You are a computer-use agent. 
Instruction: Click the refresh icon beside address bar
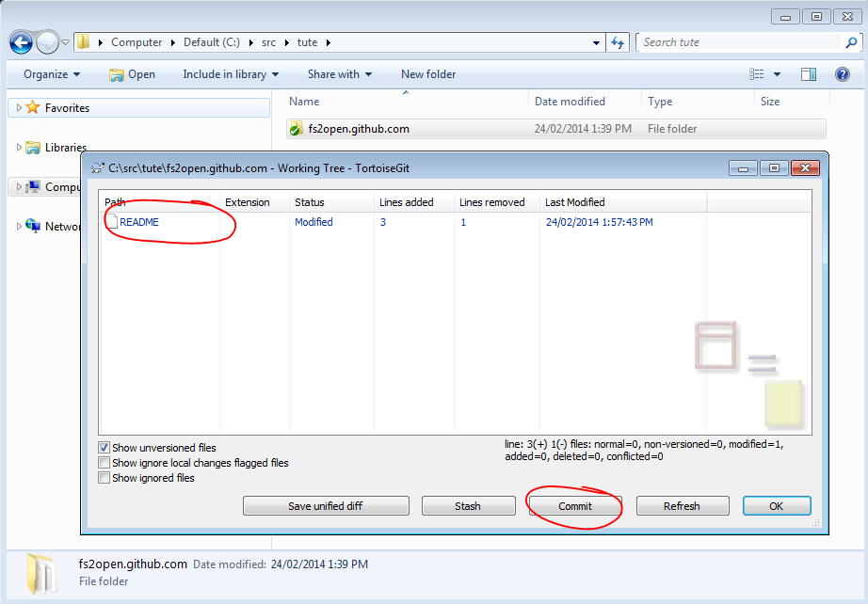coord(618,42)
